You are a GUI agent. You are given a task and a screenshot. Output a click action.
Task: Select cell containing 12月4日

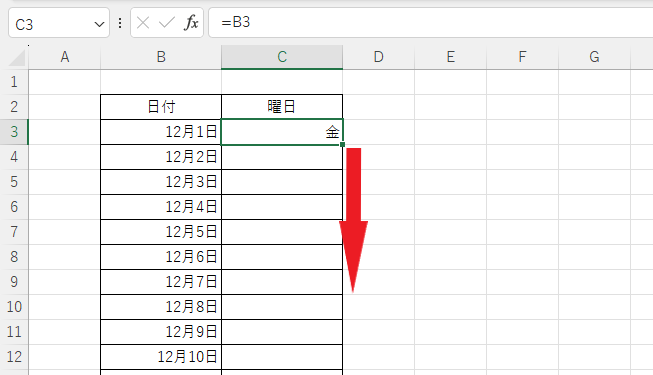[x=161, y=207]
